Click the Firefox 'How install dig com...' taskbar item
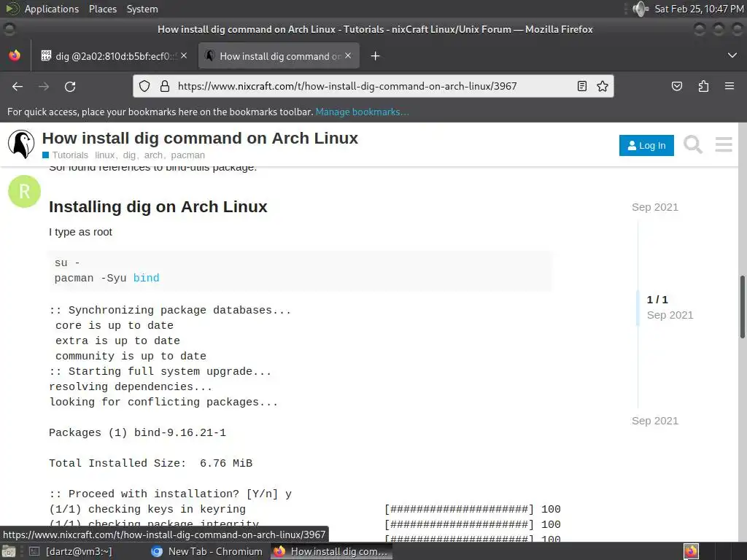The image size is (747, 560). [x=331, y=551]
